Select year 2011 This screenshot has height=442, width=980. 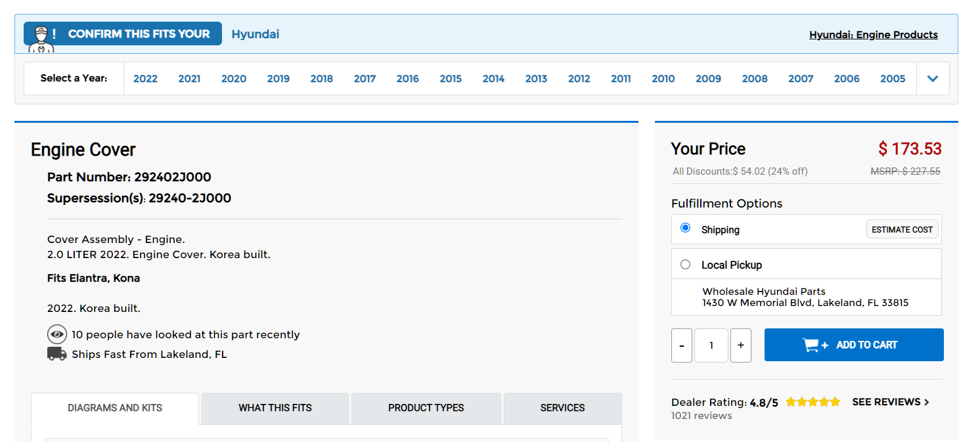(x=621, y=79)
